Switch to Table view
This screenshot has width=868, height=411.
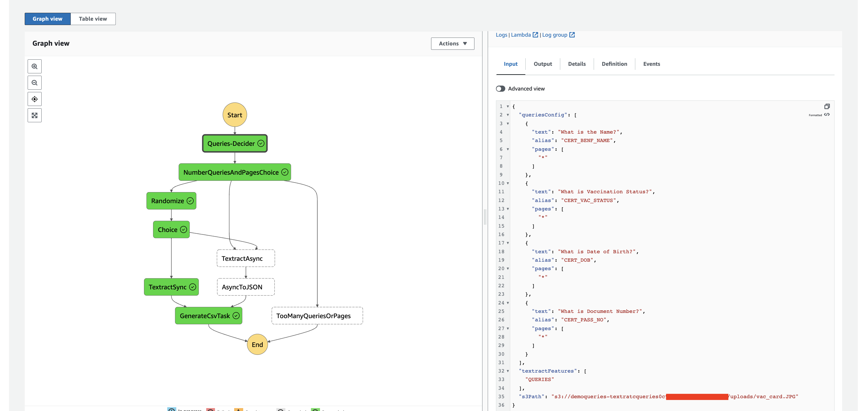click(93, 19)
